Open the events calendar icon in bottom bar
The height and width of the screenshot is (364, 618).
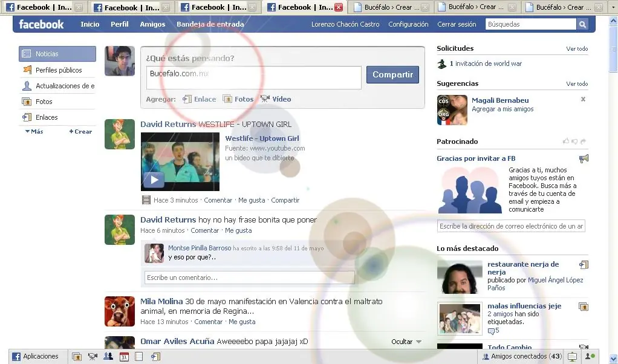tap(123, 357)
